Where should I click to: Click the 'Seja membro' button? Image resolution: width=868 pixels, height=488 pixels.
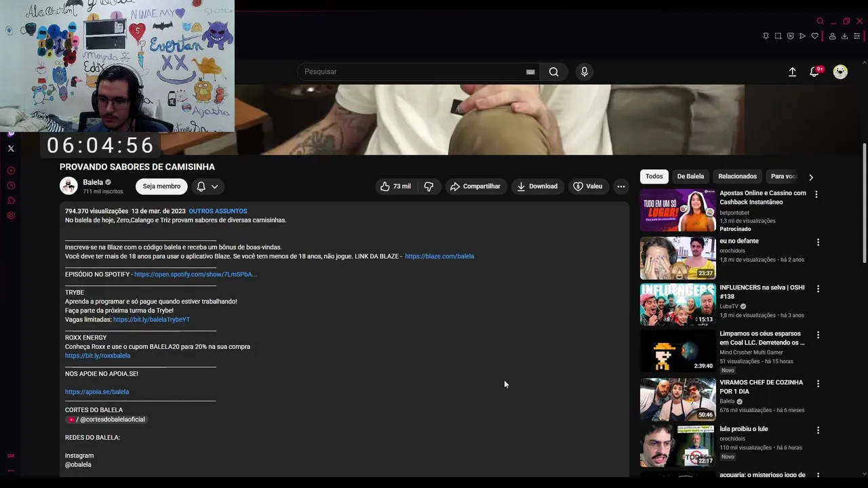(x=161, y=186)
